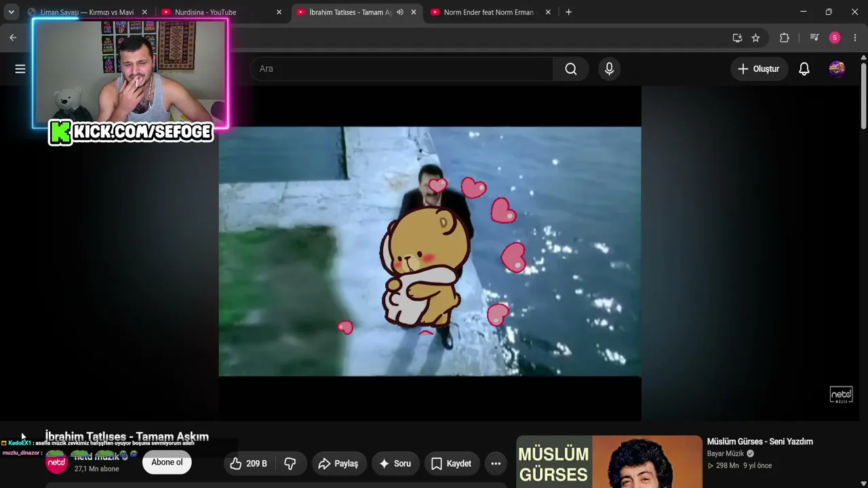
Task: Start voice search with the microphone icon
Action: click(x=609, y=68)
